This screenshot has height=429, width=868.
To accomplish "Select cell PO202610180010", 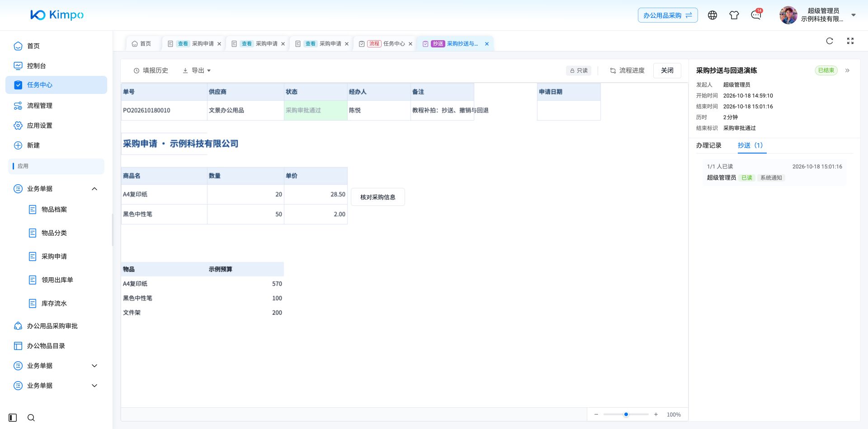I will coord(164,110).
